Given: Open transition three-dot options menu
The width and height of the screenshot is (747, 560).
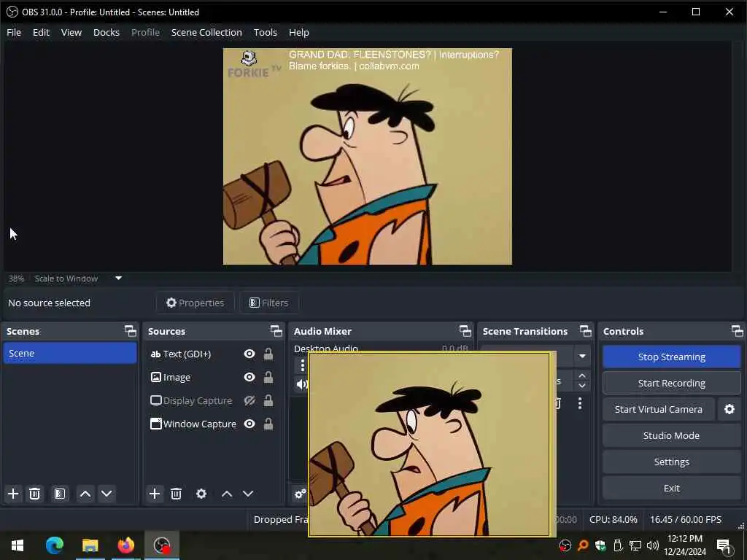Looking at the screenshot, I should (580, 403).
